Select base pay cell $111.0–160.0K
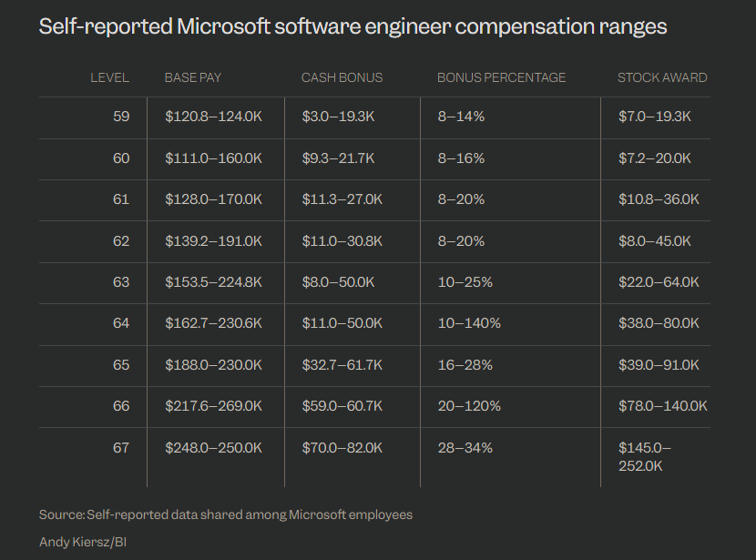 pyautogui.click(x=213, y=158)
